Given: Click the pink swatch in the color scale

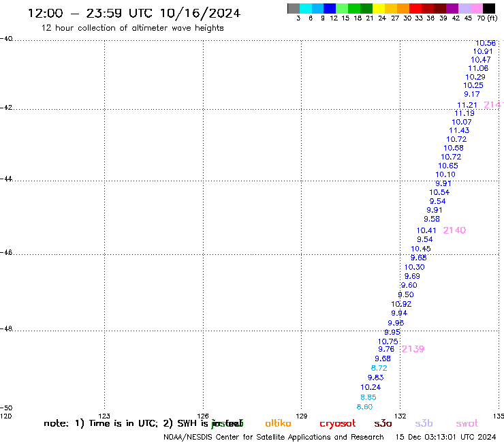Looking at the screenshot, I should (476, 8).
